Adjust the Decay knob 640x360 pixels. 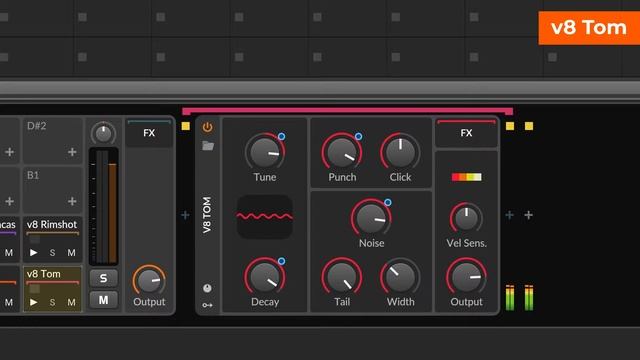coord(264,277)
